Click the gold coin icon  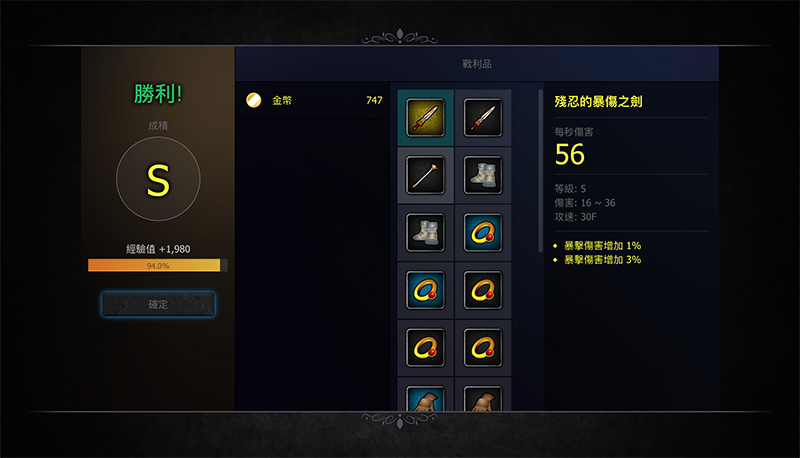[x=254, y=100]
